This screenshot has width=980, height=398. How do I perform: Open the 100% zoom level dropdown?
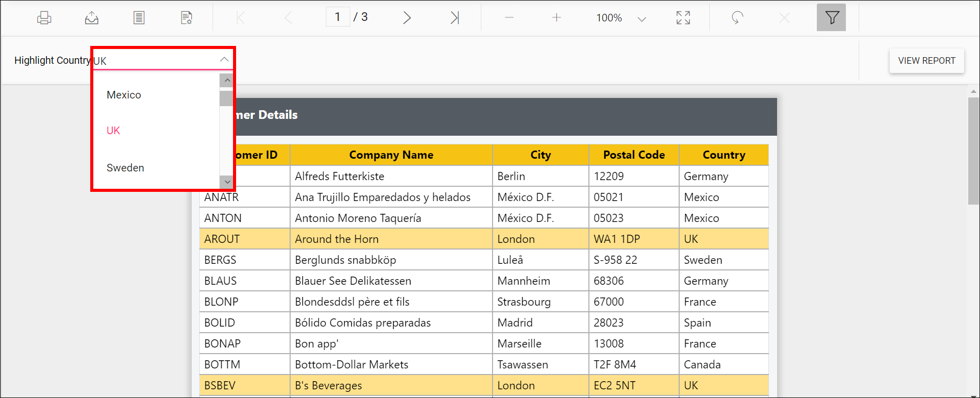tap(621, 18)
